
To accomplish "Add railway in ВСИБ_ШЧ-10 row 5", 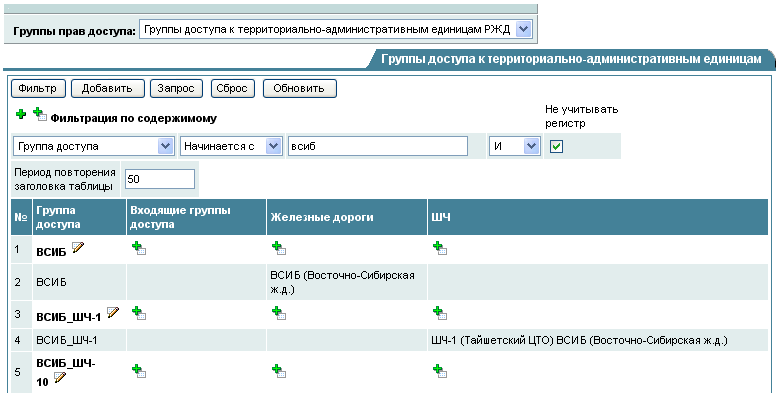I will tap(279, 371).
